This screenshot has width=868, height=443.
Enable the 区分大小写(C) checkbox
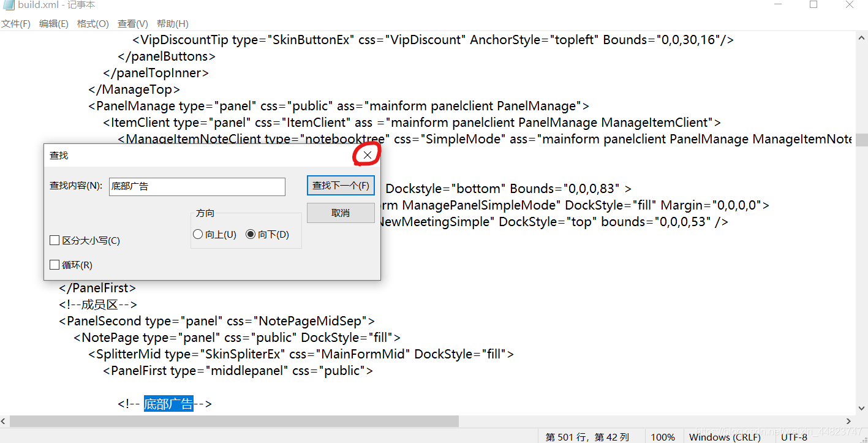[85, 241]
